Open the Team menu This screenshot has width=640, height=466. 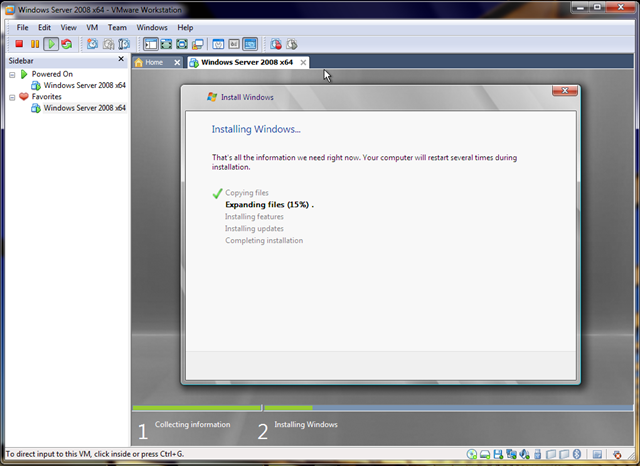click(x=117, y=27)
